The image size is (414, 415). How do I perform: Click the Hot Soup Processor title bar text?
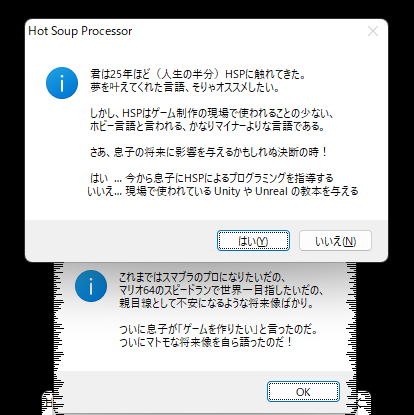(x=80, y=31)
